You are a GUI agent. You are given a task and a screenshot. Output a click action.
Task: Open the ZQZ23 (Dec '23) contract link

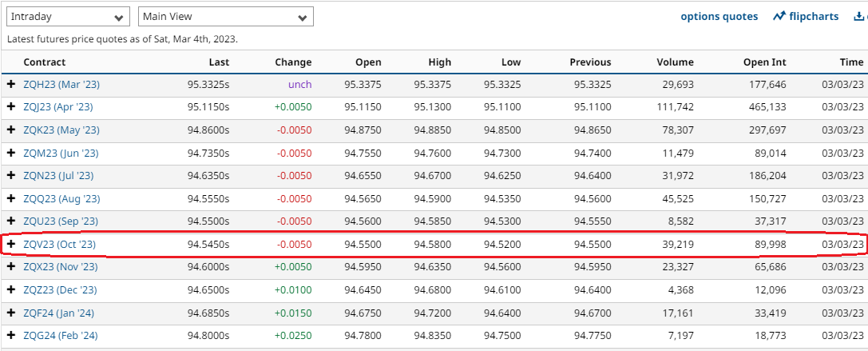click(61, 290)
